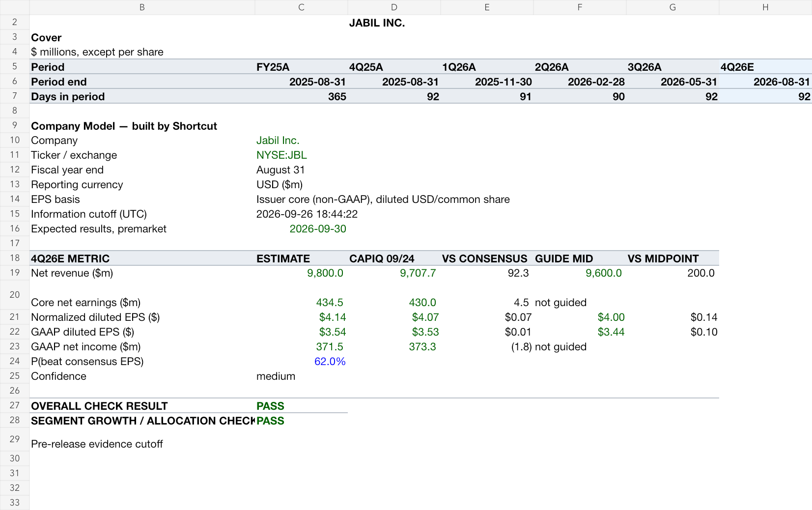Select row 18 header

[x=15, y=258]
